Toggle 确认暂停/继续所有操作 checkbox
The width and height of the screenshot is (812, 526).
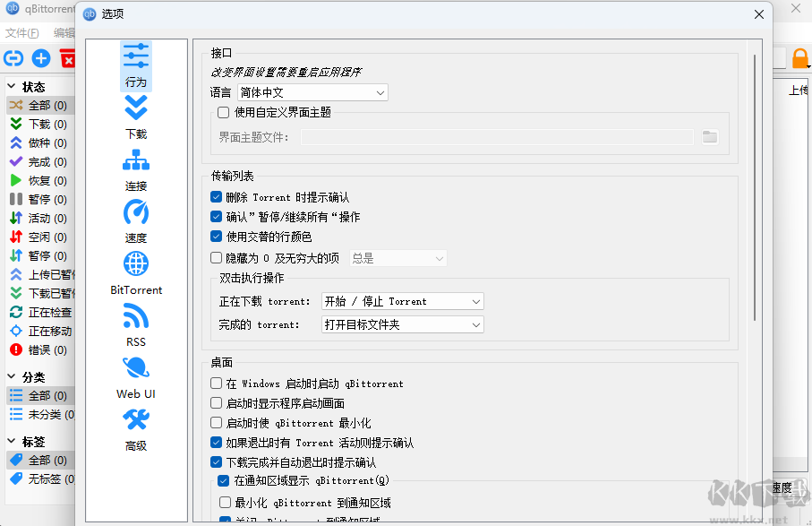point(217,217)
